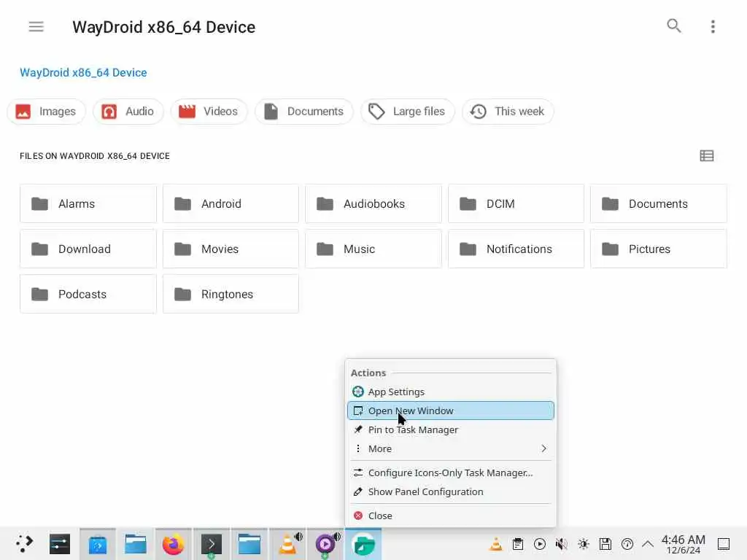Select Configure Icons-Only Task Manager

point(451,472)
